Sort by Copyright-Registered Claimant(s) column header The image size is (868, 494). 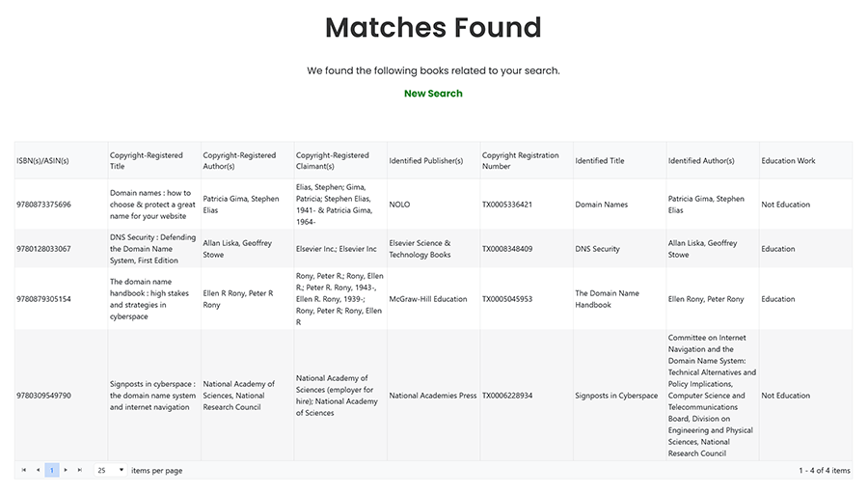click(x=333, y=160)
